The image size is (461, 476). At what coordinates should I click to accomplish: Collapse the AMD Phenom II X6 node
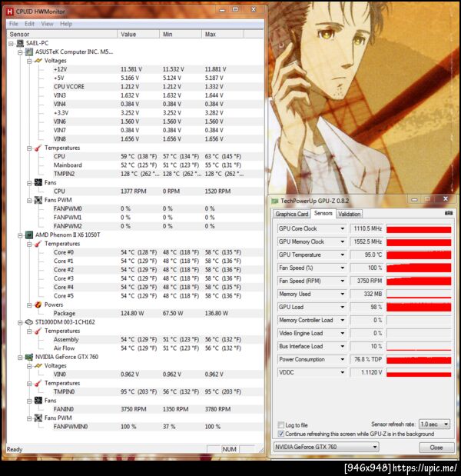[20, 235]
